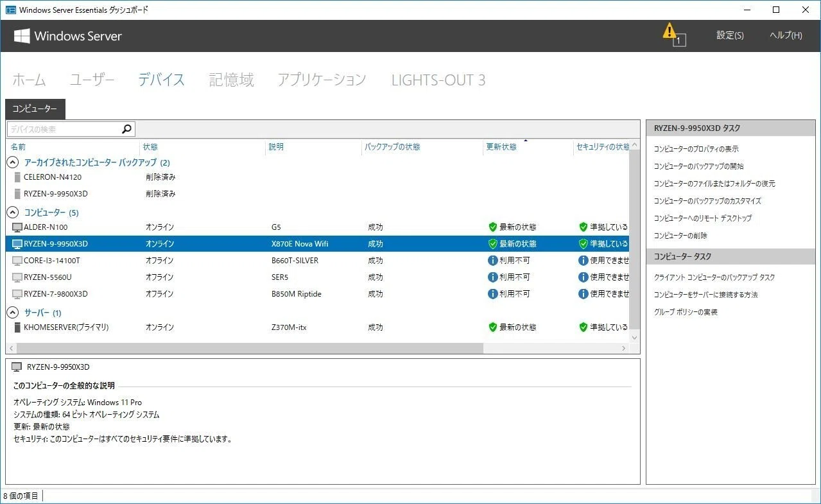Screen dimensions: 821x504
Task: Click the green update shield for KHOMESERVER
Action: tap(493, 327)
